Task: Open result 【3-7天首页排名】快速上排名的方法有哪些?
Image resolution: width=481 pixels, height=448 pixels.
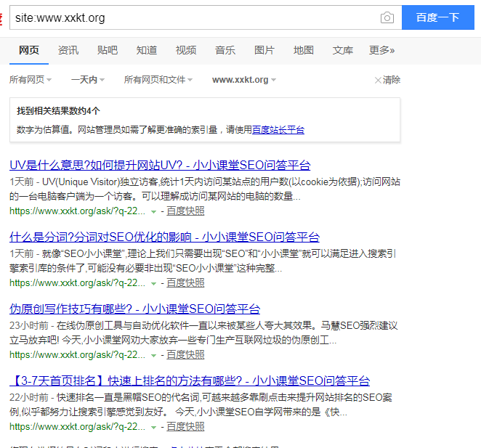Action: click(x=190, y=381)
